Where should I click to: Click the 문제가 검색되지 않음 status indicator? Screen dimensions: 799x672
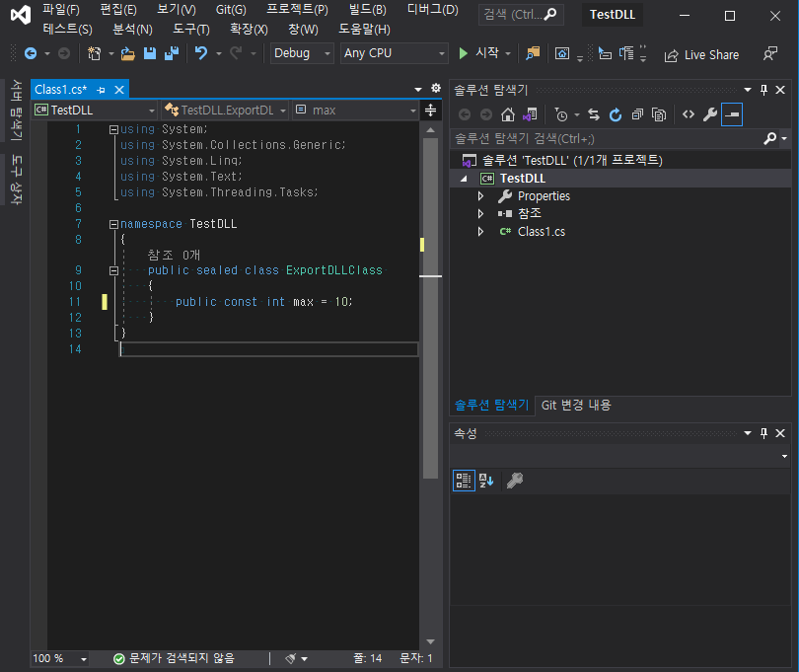174,658
